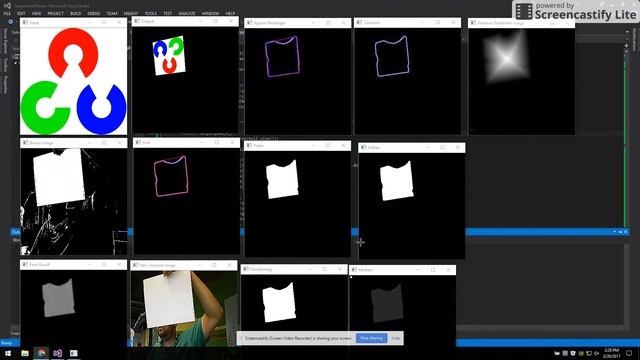Click the Hull window's title icon

point(138,142)
